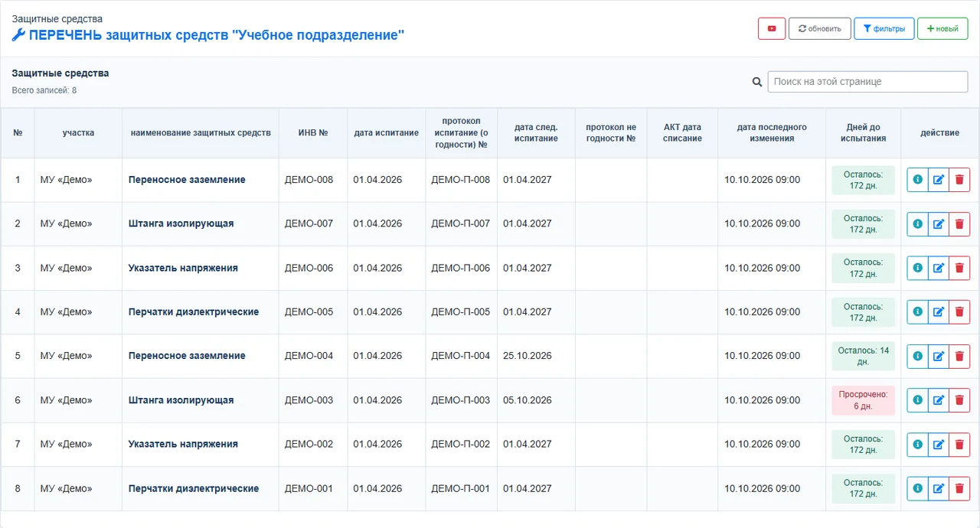
Task: Click the info icon for ДЕМО-008
Action: coord(917,180)
